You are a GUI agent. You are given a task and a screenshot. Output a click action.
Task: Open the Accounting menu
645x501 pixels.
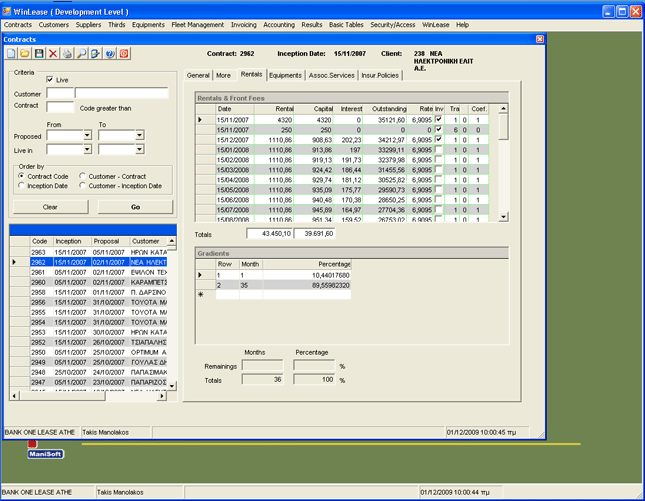pyautogui.click(x=279, y=25)
